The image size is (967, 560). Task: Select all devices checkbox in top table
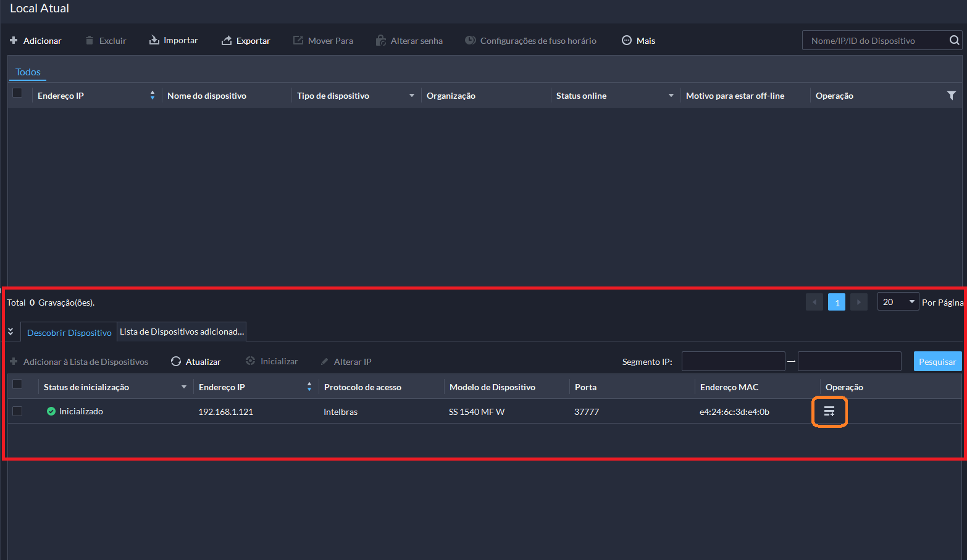tap(17, 93)
